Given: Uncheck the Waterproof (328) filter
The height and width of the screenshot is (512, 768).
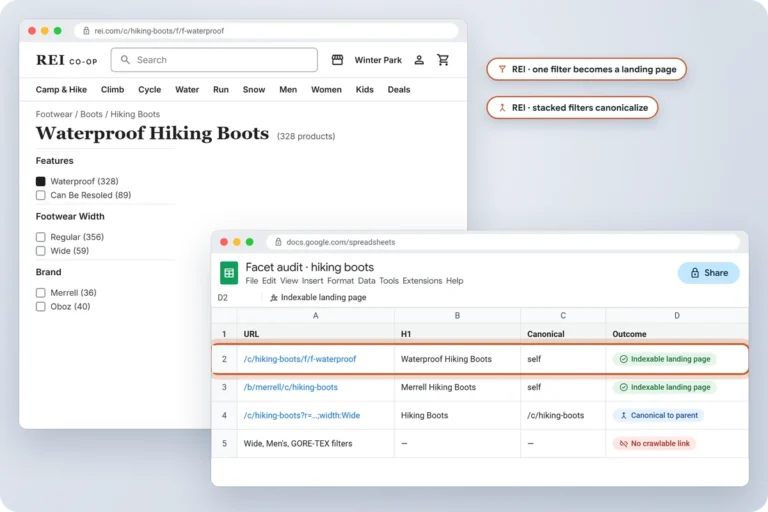Looking at the screenshot, I should [41, 181].
